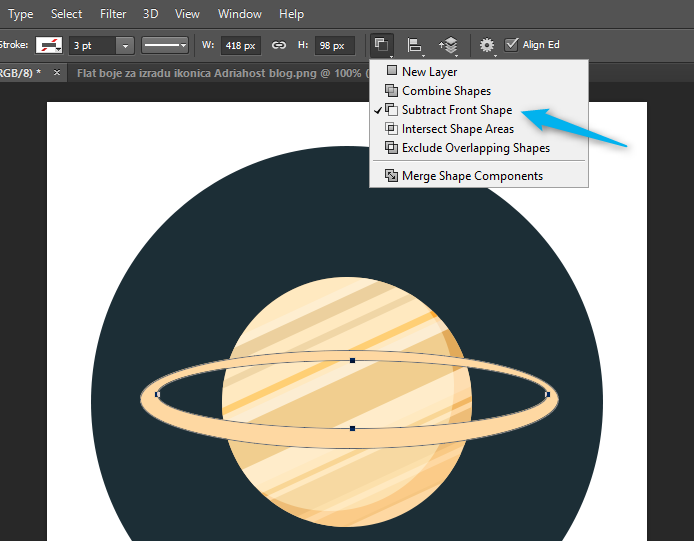Close the RGB/8 document tab
This screenshot has height=541, width=694.
[57, 72]
